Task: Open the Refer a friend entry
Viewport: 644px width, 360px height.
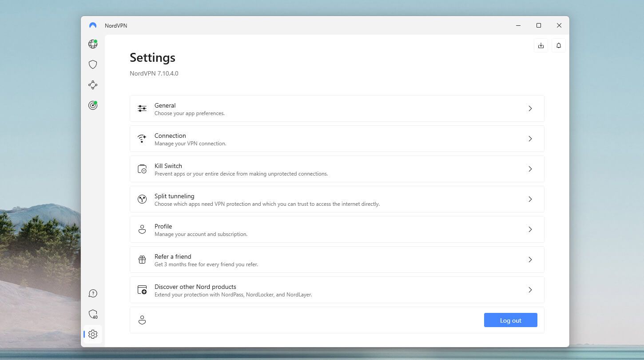Action: [x=337, y=260]
